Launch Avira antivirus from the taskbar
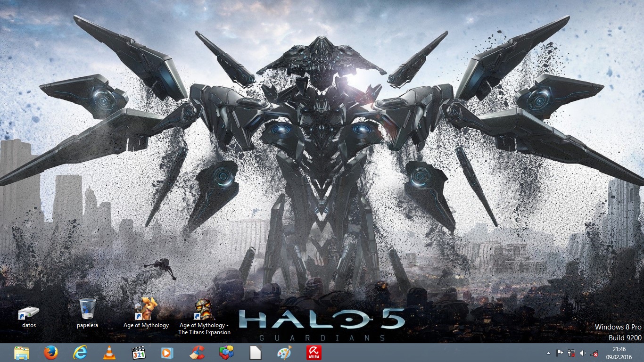This screenshot has height=362, width=644. click(x=314, y=353)
